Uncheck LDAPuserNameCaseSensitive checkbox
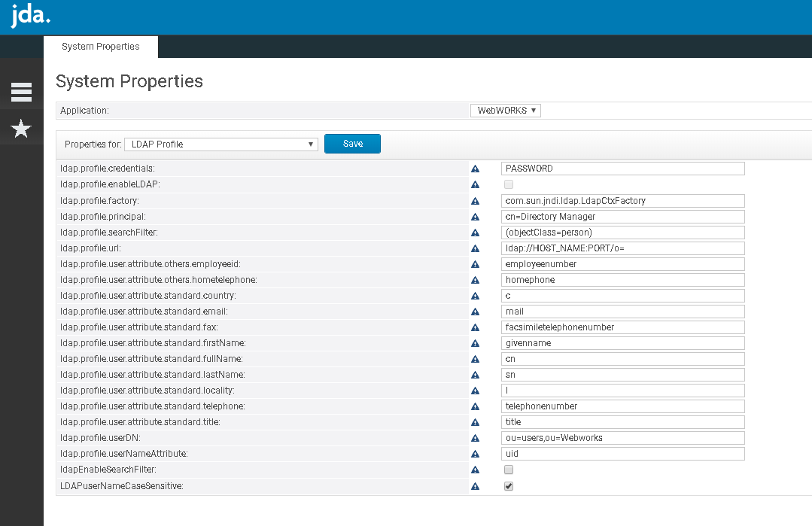This screenshot has width=812, height=526. [x=509, y=486]
